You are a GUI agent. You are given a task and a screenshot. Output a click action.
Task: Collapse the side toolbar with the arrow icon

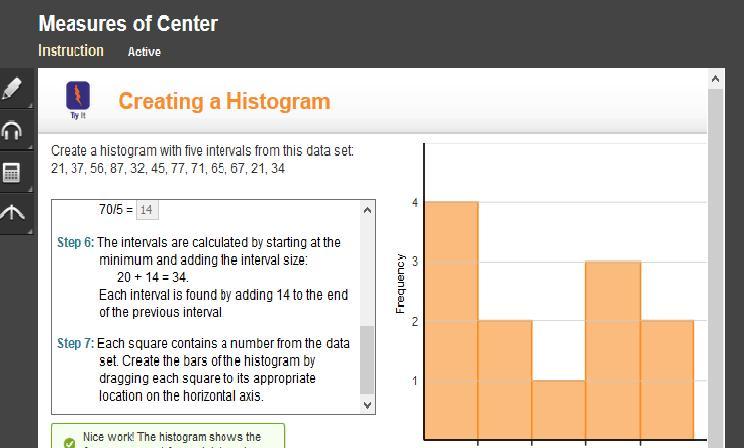[13, 212]
